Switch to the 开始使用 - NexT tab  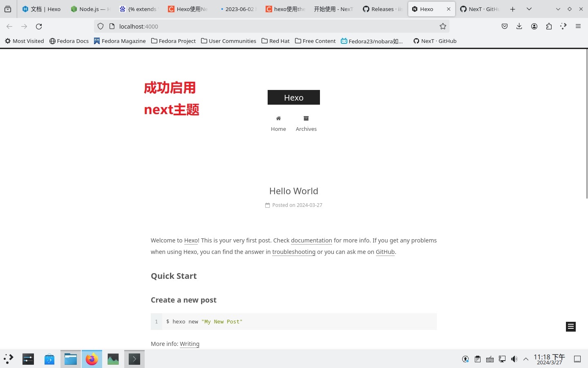point(333,9)
